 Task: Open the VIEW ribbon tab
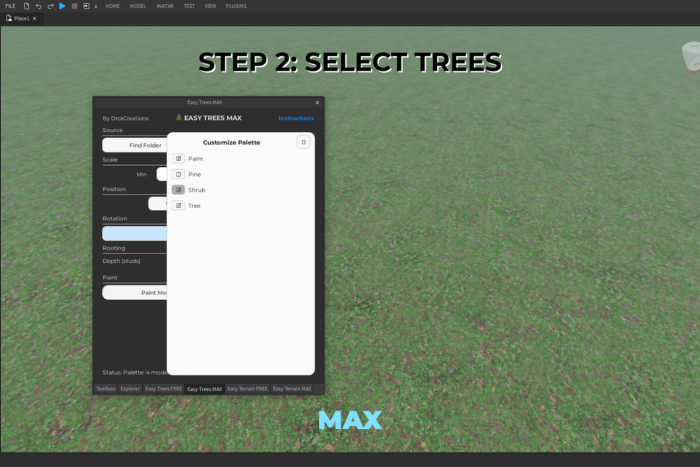[x=210, y=6]
